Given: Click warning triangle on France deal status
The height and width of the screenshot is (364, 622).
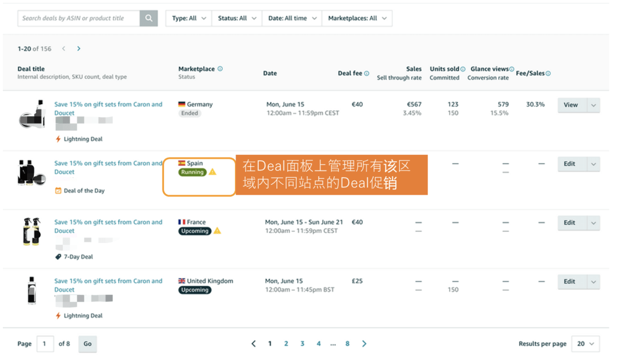Looking at the screenshot, I should click(217, 231).
